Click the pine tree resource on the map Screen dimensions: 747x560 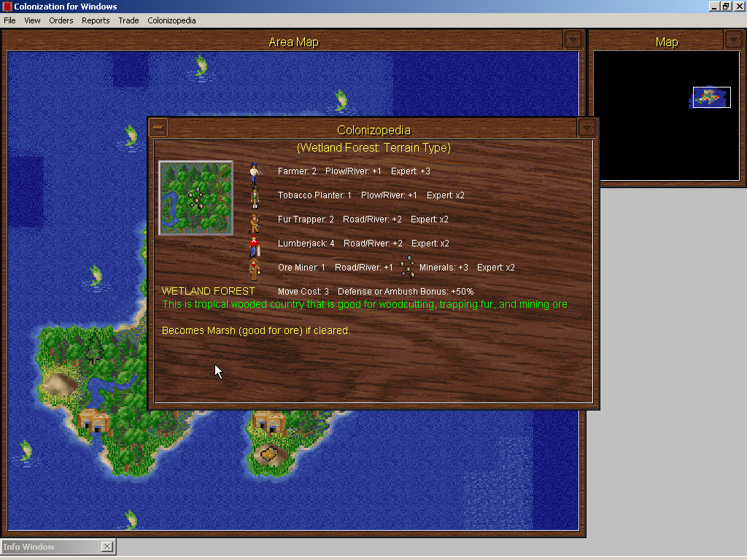[94, 349]
